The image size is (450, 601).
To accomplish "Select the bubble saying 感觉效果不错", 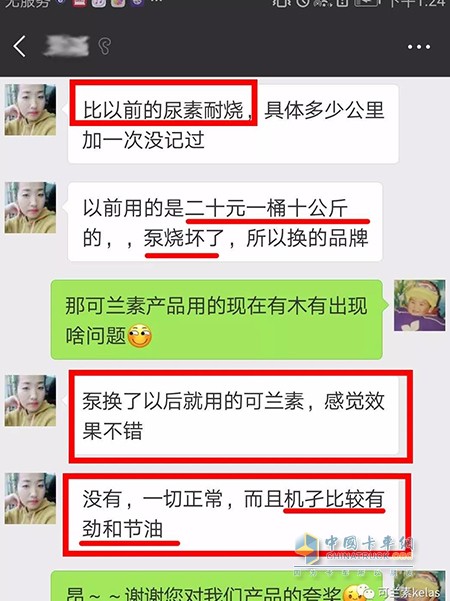I will click(236, 416).
